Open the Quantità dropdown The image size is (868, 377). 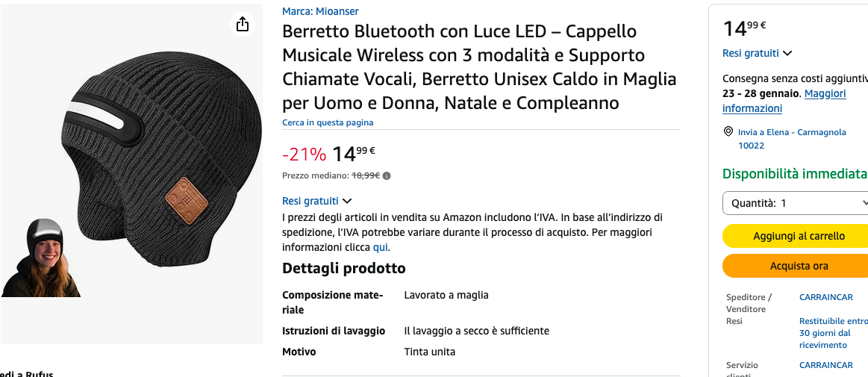(796, 203)
